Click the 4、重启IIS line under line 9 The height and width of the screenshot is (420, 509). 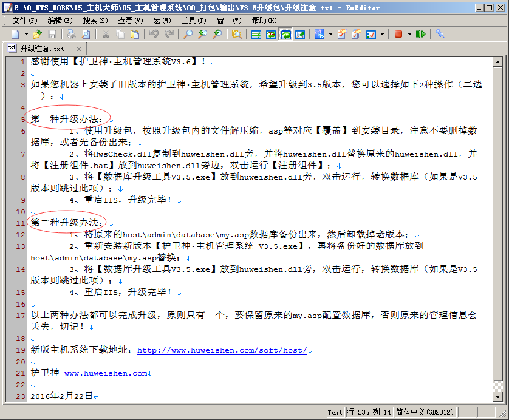tap(120, 200)
